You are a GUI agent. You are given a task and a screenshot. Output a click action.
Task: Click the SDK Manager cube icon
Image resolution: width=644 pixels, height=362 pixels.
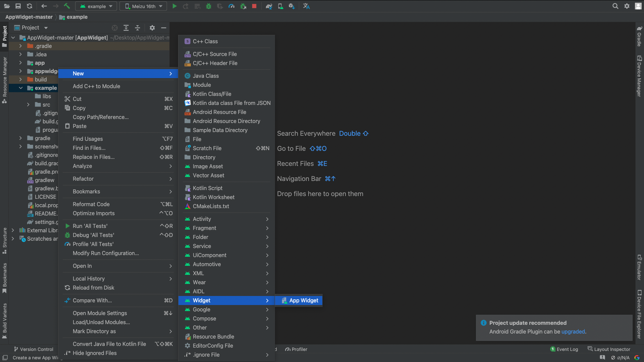291,6
